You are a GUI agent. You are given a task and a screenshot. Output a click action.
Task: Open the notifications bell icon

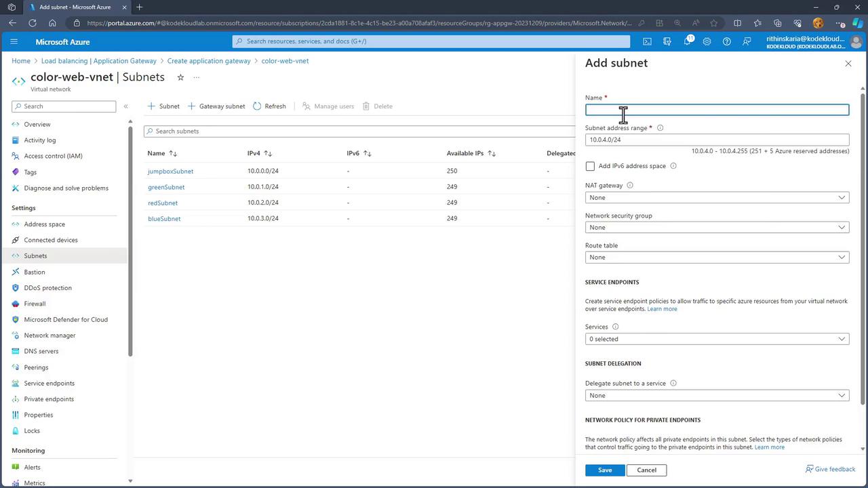tap(687, 41)
